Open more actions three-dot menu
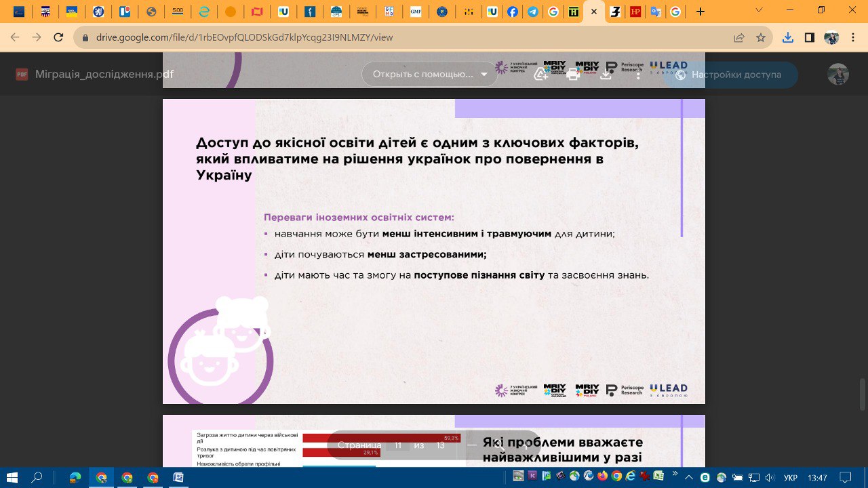 click(x=638, y=75)
